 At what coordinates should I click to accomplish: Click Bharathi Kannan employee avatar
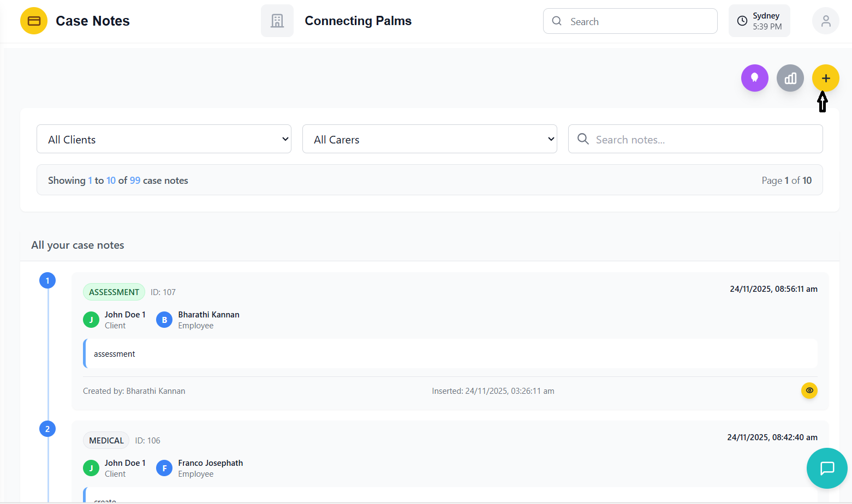pos(164,320)
